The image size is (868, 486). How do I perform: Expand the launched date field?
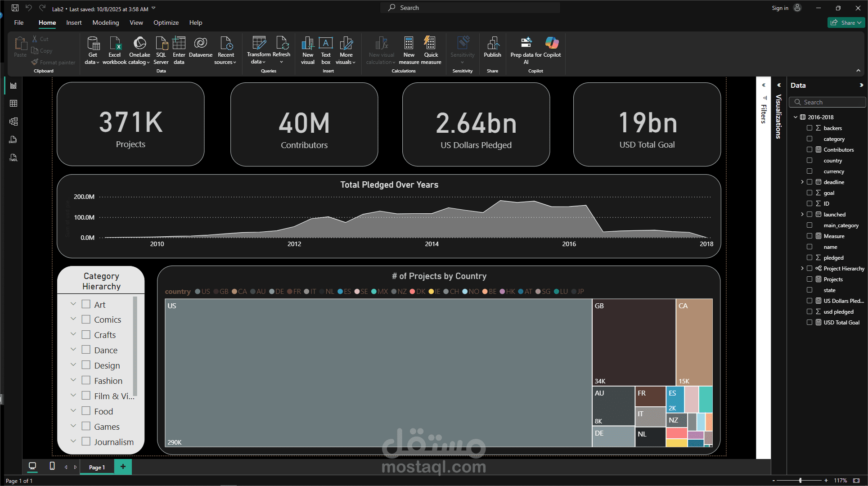(x=802, y=214)
